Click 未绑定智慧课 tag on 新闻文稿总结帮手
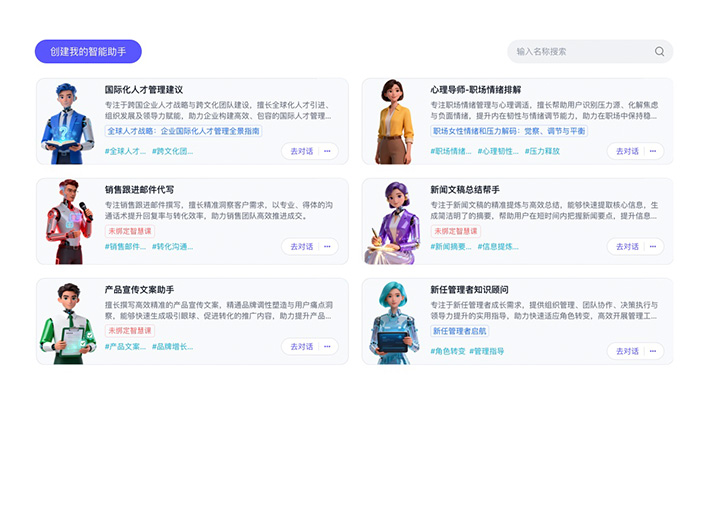707x530 pixels. pyautogui.click(x=455, y=231)
